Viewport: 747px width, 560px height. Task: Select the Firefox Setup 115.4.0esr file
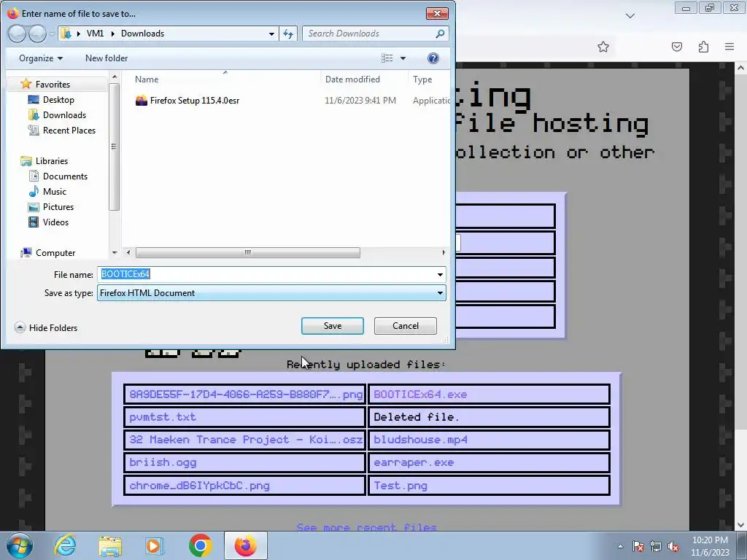click(194, 101)
